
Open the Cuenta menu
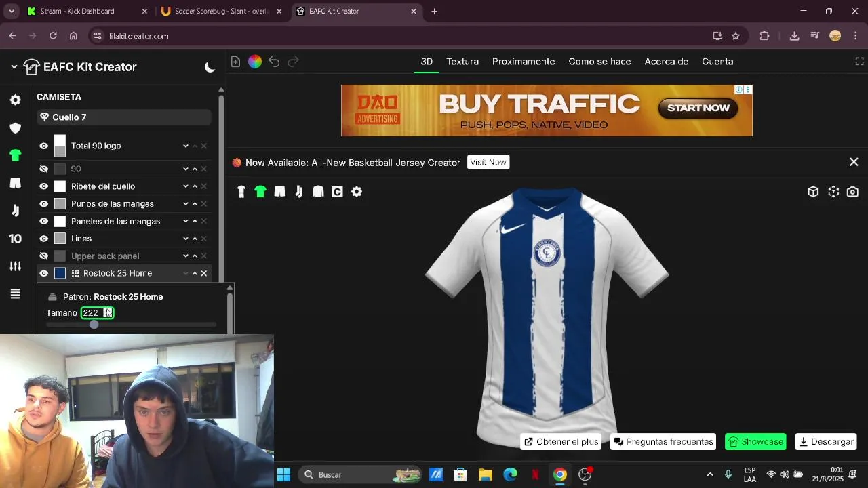(717, 62)
